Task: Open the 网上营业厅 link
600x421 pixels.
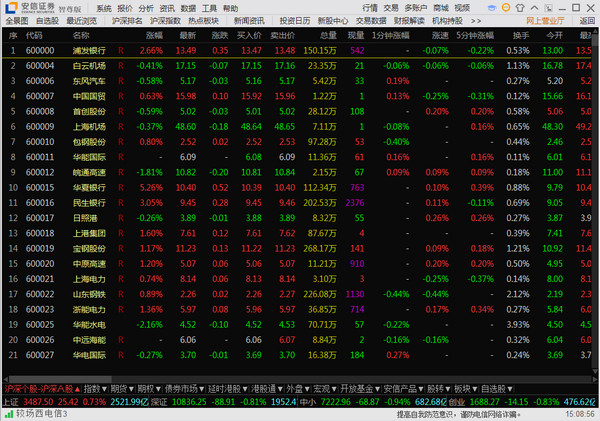Action: 545,21
